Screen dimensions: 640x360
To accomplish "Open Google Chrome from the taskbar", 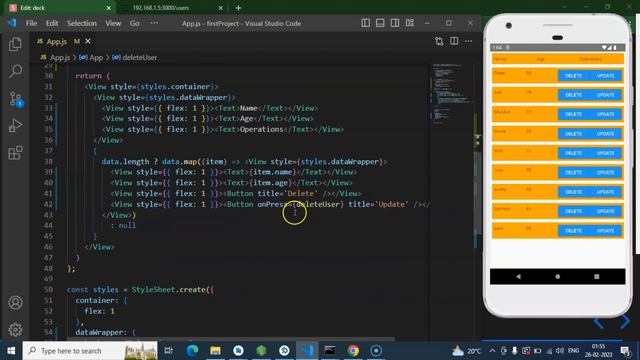I will click(x=353, y=350).
